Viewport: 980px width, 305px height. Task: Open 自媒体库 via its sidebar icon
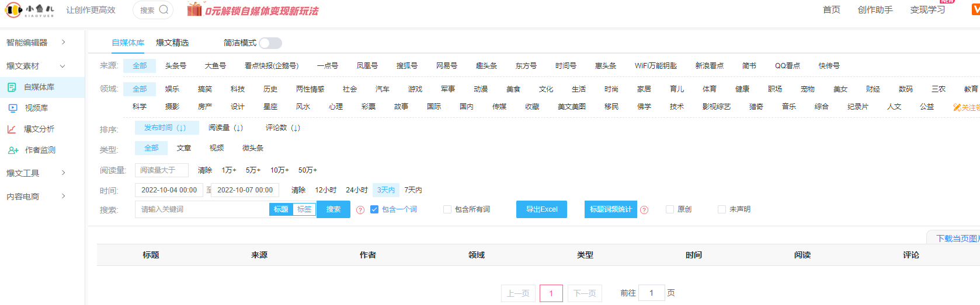(x=12, y=87)
